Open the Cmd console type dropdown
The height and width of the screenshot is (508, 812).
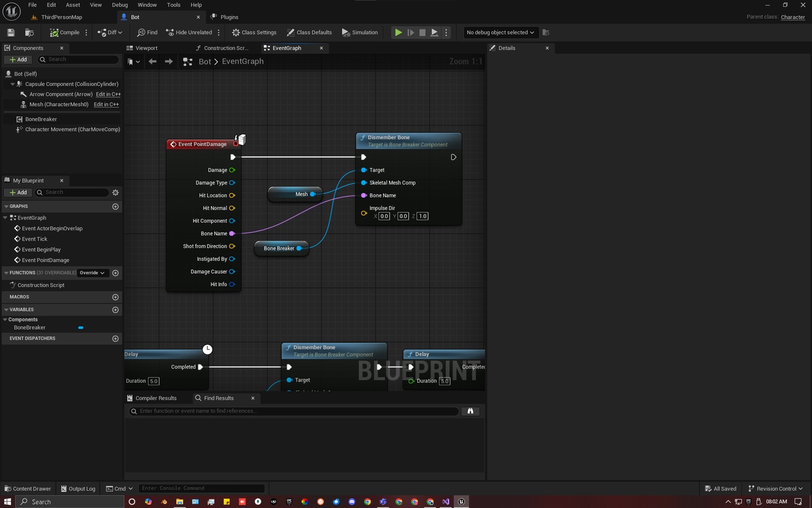click(119, 488)
